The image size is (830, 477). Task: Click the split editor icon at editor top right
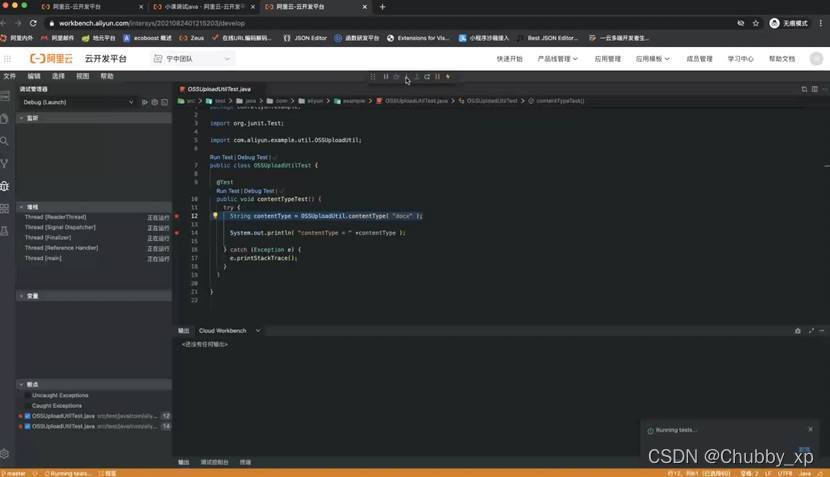pyautogui.click(x=804, y=89)
